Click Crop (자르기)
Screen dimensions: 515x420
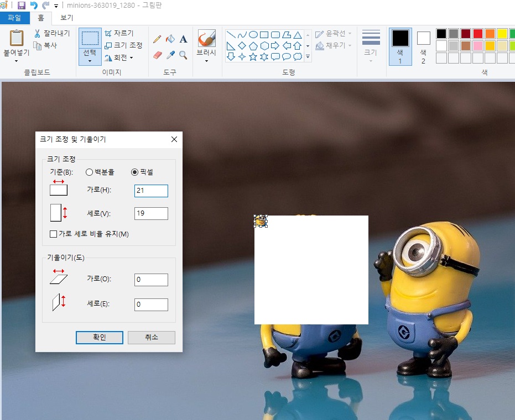coord(119,33)
